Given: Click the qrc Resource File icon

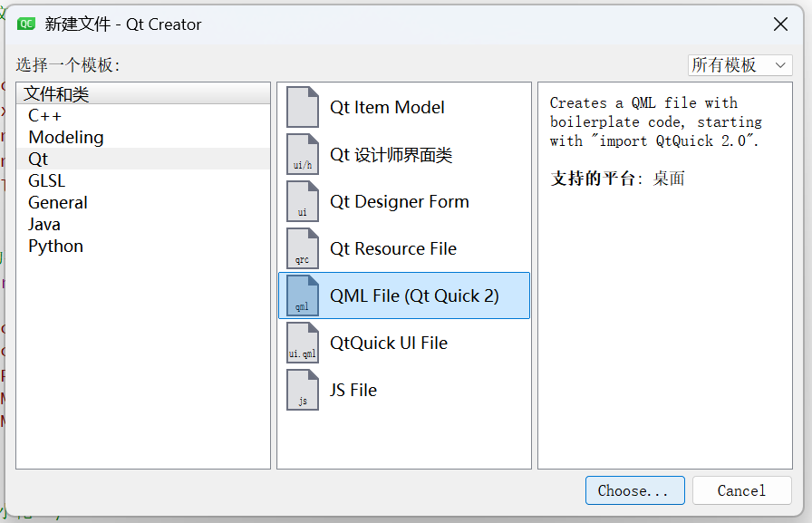Looking at the screenshot, I should [x=303, y=248].
